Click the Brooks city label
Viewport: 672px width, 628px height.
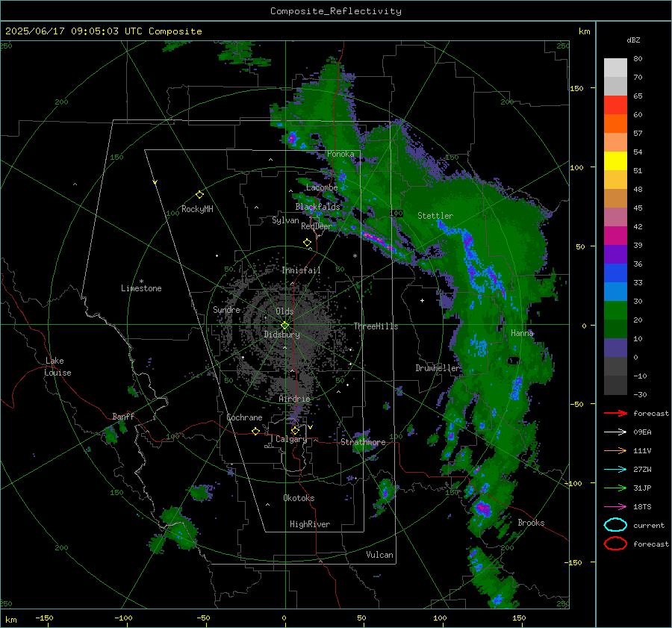531,523
